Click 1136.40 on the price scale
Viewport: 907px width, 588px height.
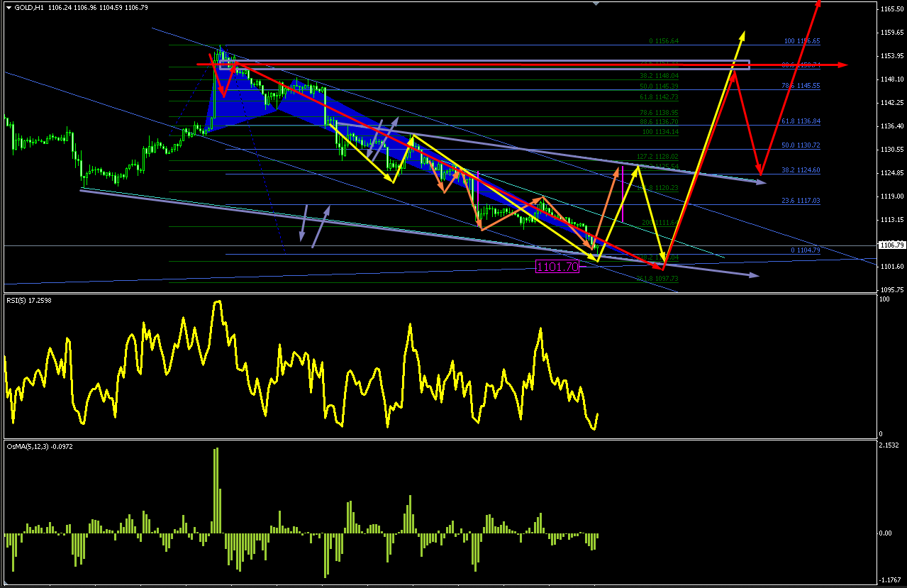point(891,126)
